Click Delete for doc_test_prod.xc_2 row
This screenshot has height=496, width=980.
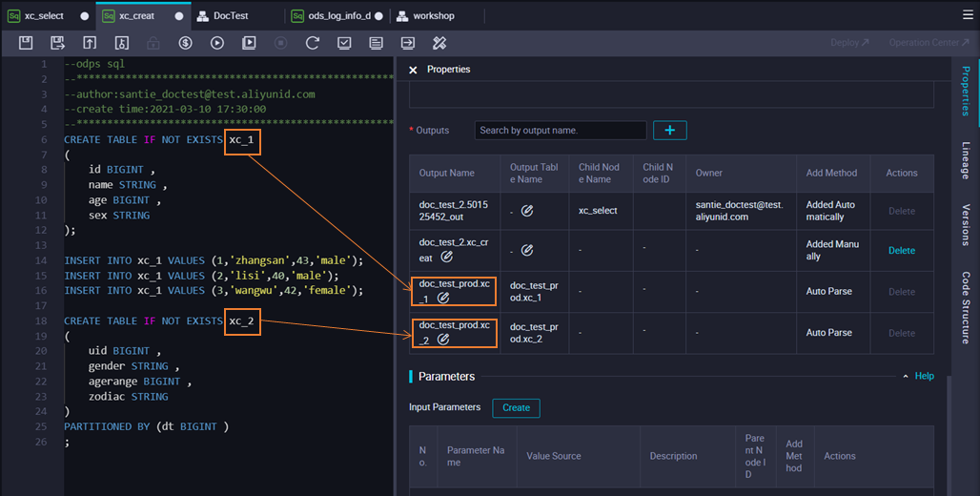tap(901, 333)
